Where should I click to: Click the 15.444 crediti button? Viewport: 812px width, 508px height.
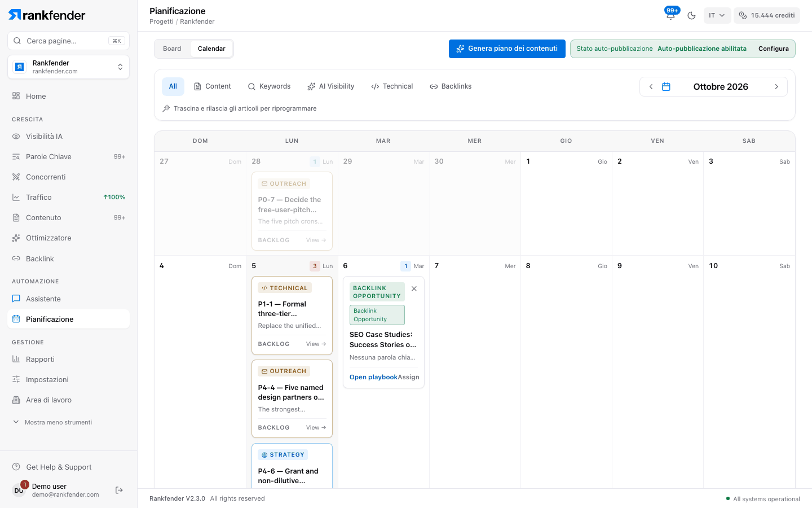[767, 15]
